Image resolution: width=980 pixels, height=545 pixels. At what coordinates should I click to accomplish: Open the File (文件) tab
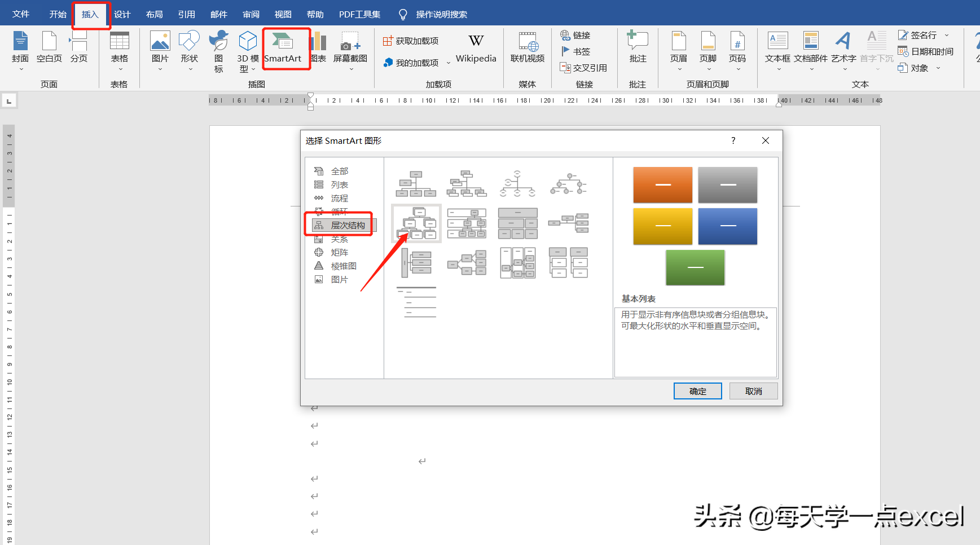(x=21, y=14)
